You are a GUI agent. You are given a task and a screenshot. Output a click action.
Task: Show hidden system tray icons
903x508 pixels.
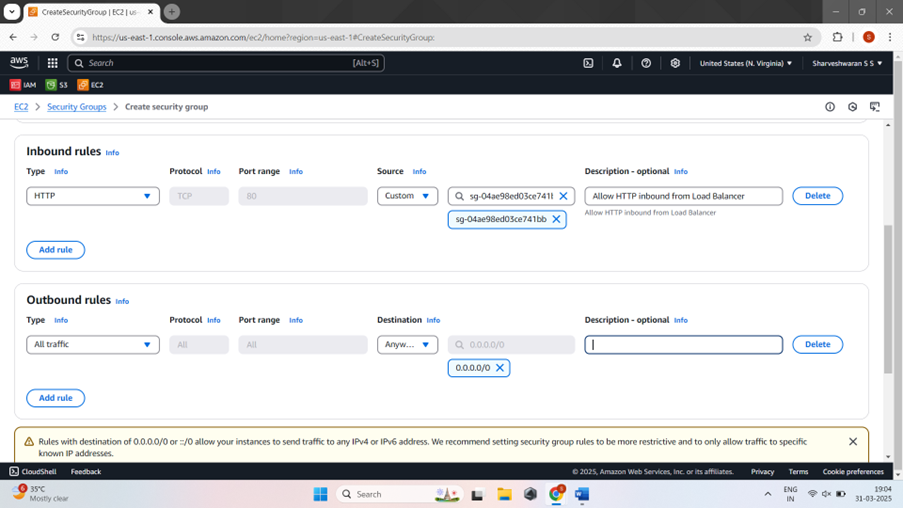click(x=768, y=494)
